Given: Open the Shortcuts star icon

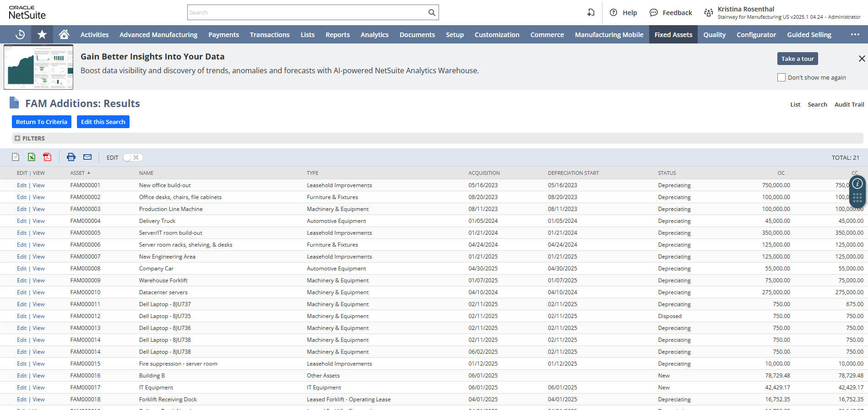Looking at the screenshot, I should point(42,34).
